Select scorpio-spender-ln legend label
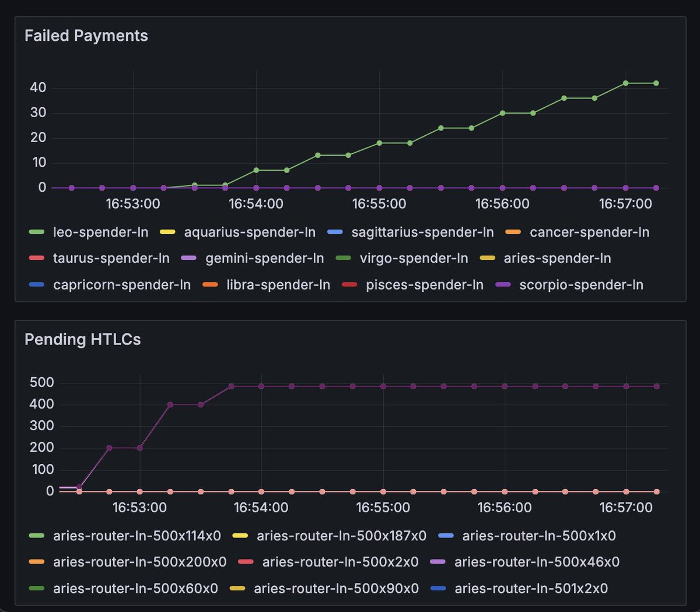 click(x=581, y=284)
